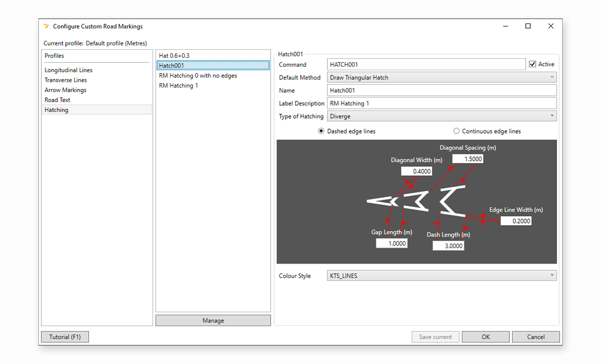This screenshot has width=601, height=364.
Task: Select Longitudinal Lines in the Profiles list
Action: point(68,70)
